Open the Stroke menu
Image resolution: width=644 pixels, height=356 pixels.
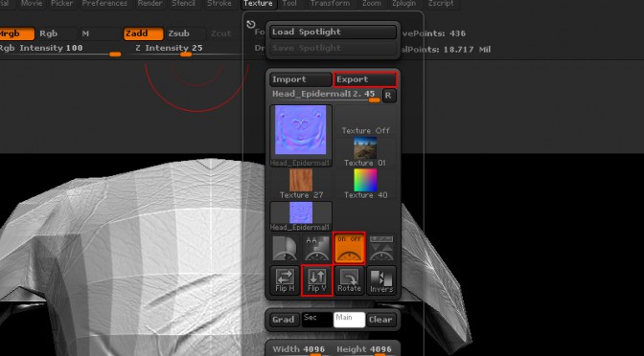(x=219, y=4)
